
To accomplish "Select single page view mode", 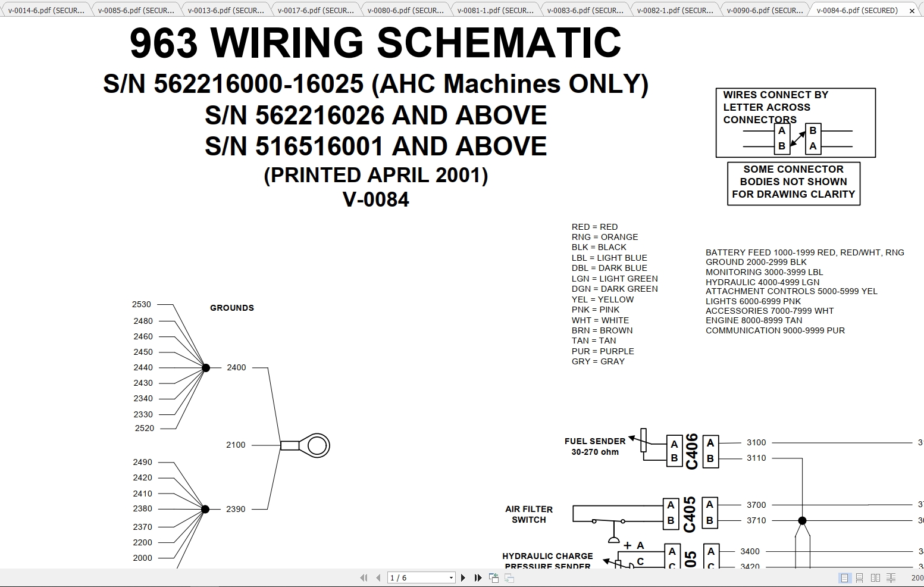I will [845, 577].
